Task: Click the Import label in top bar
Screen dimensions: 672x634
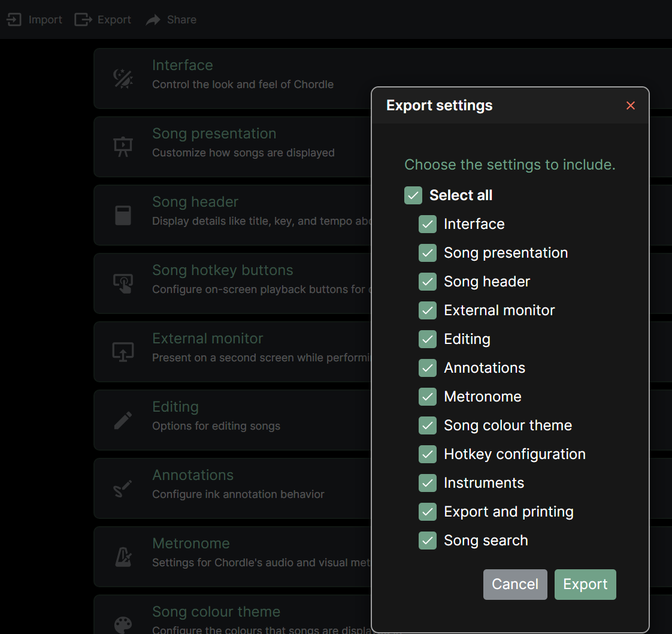Action: [x=45, y=20]
